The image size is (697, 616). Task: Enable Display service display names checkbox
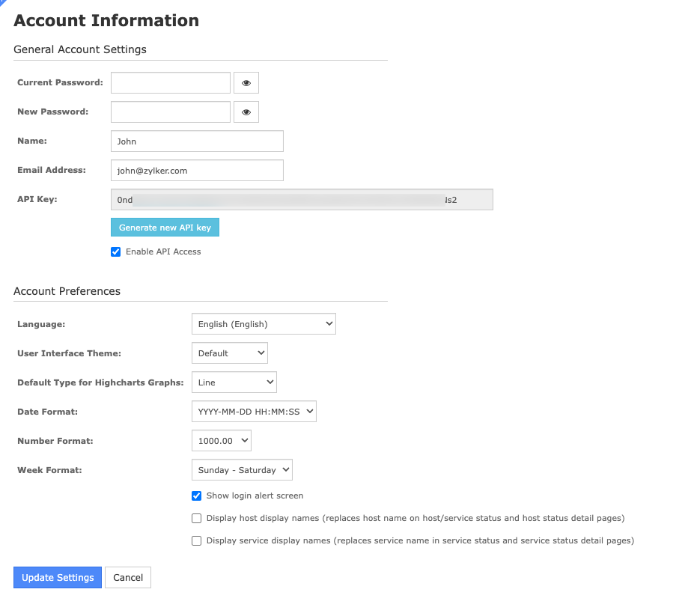click(x=196, y=541)
